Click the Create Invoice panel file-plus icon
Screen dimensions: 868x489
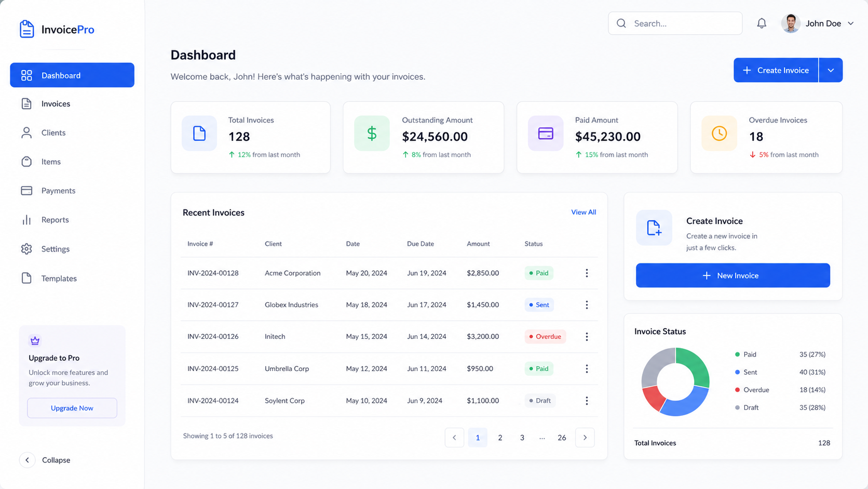pyautogui.click(x=654, y=228)
